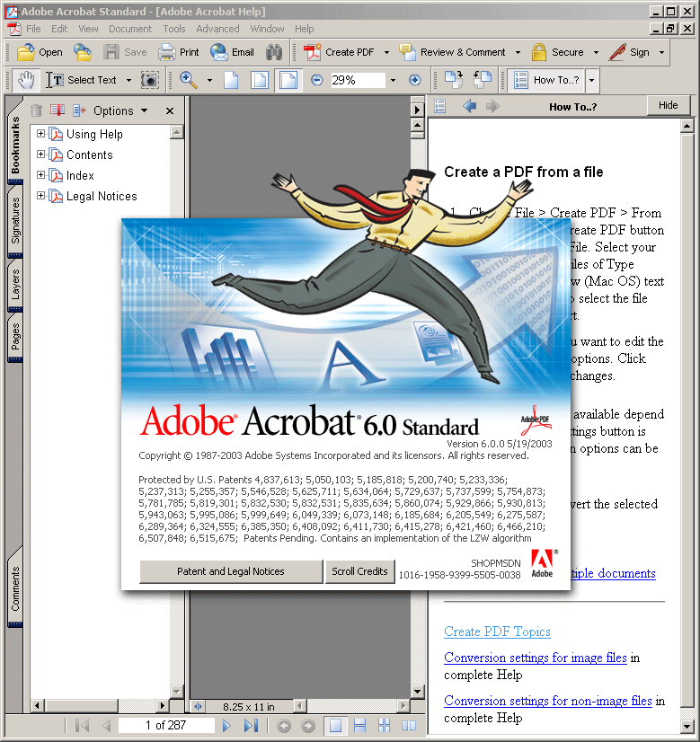Open the Advanced menu

pyautogui.click(x=217, y=29)
